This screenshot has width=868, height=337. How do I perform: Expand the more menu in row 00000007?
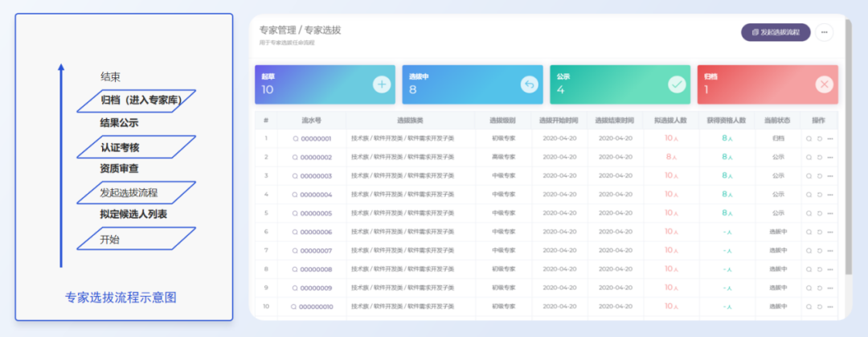(x=829, y=250)
